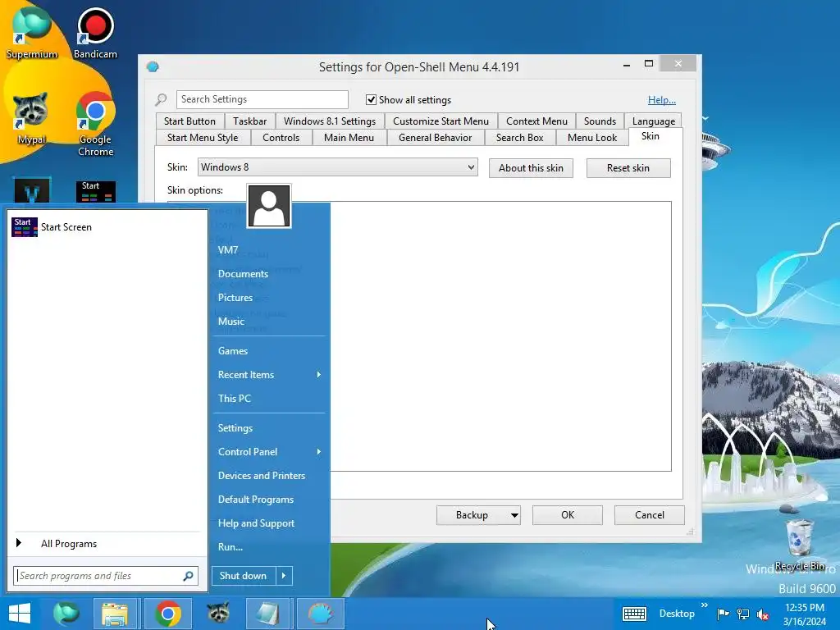Expand the Shut down options arrow

[x=284, y=576]
